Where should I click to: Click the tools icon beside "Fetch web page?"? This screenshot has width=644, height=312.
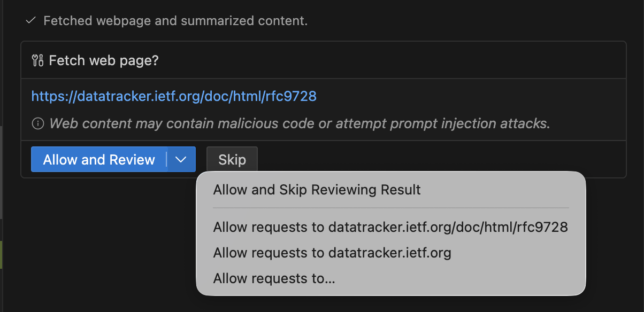(x=37, y=60)
